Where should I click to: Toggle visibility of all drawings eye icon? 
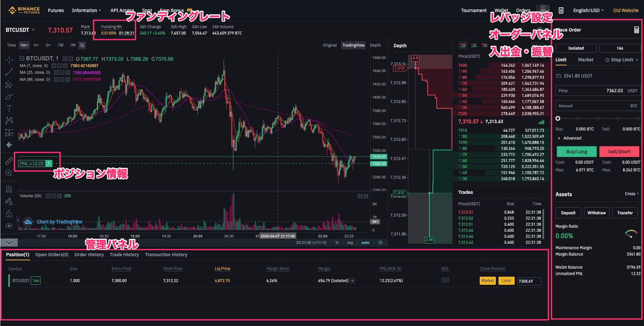(9, 226)
